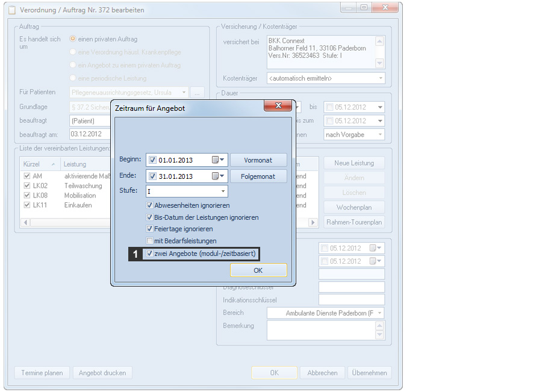548x392 pixels.
Task: Enable mit Bedarfsleistungen checkbox
Action: (x=149, y=241)
